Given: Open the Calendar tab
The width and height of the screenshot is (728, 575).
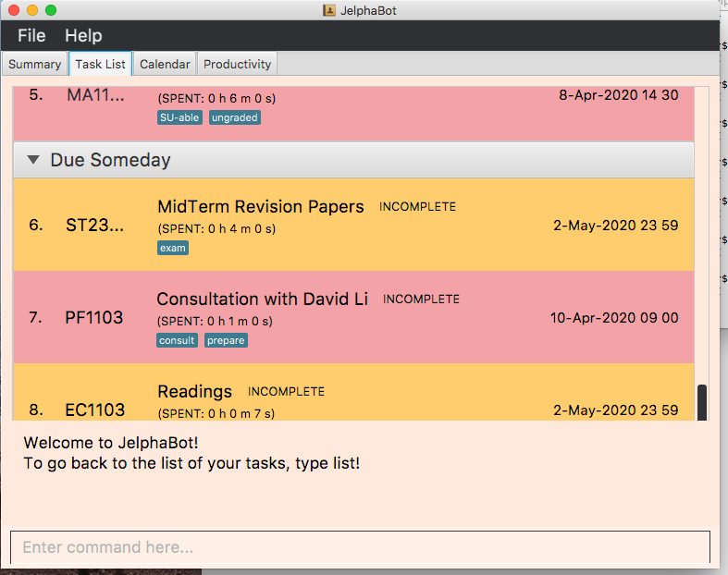Looking at the screenshot, I should click(x=165, y=64).
